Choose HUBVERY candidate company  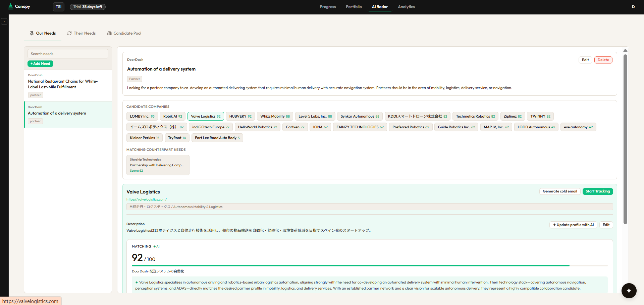(240, 116)
